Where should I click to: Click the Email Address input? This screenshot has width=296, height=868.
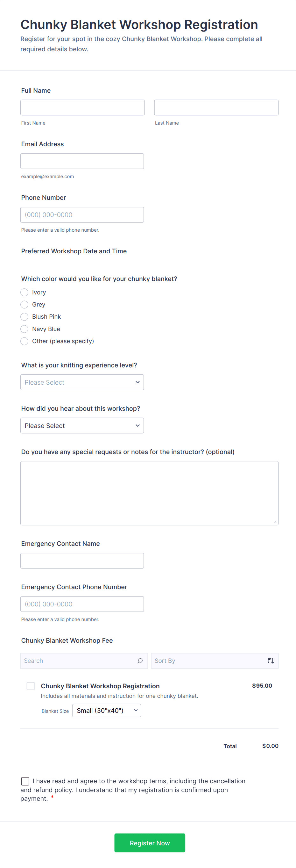(x=82, y=161)
